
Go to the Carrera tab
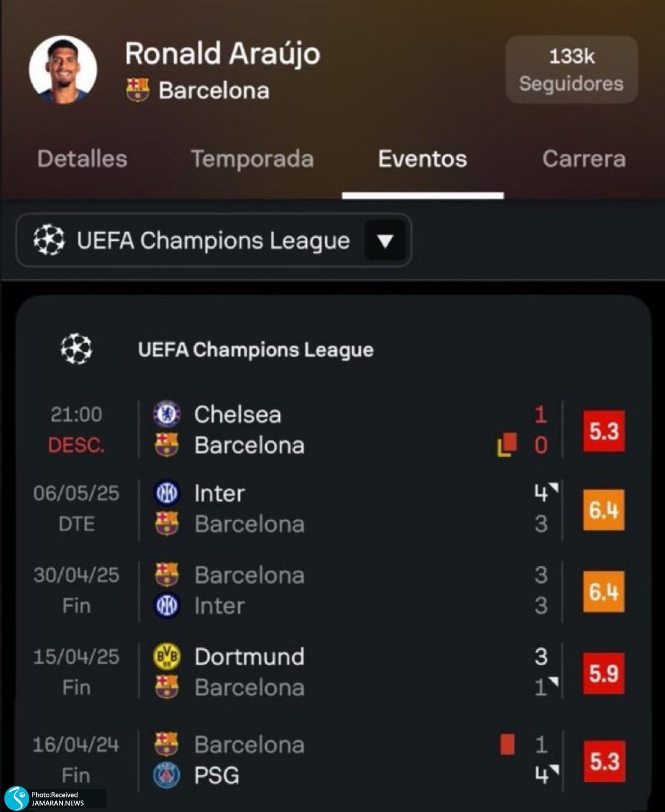tap(584, 159)
